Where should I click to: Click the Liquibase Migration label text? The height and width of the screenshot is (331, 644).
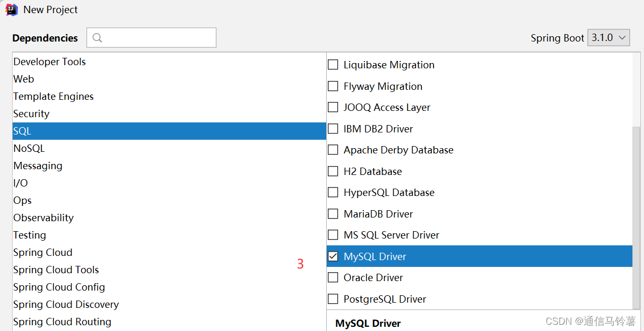point(389,65)
